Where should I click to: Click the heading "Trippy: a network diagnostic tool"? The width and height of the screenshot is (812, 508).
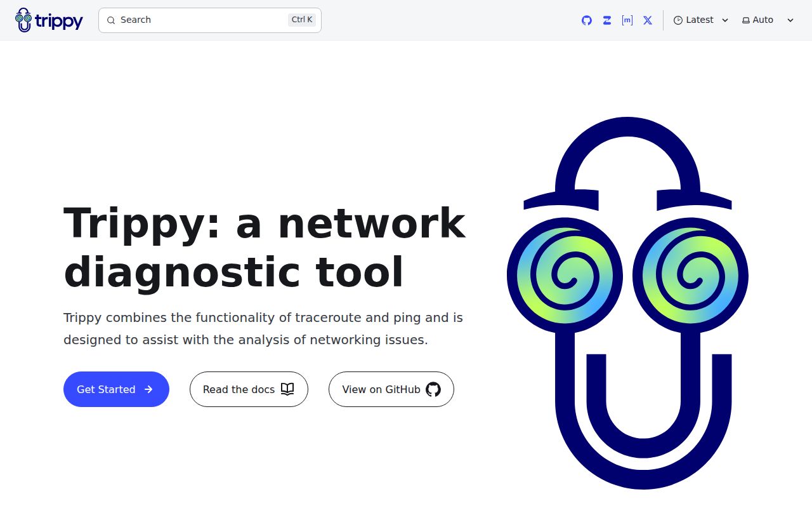pos(265,248)
